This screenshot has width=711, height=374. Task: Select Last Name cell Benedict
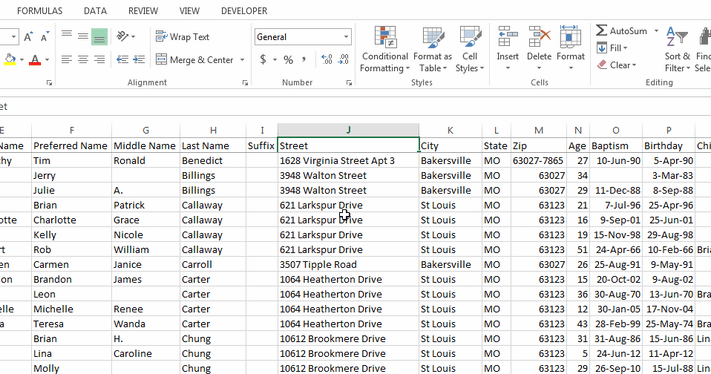click(x=213, y=160)
